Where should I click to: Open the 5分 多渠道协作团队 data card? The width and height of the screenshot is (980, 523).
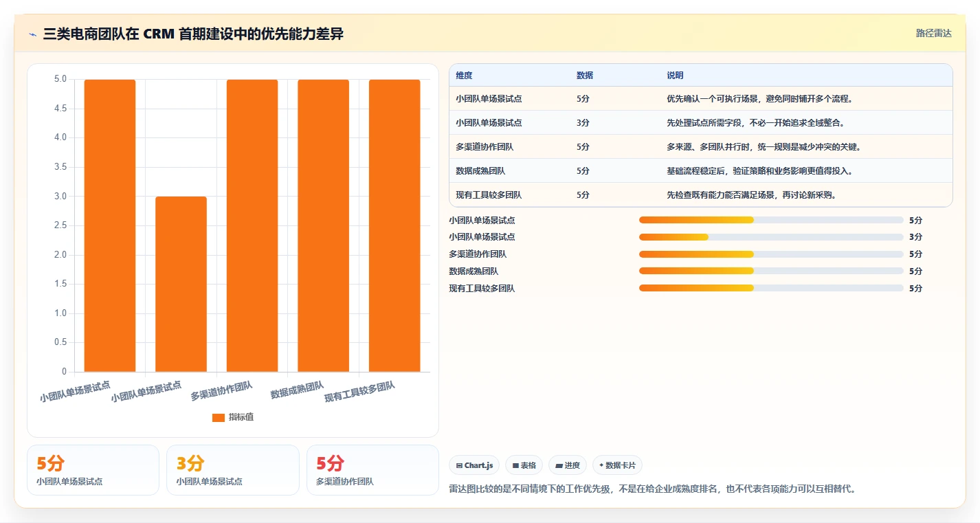[x=372, y=470]
